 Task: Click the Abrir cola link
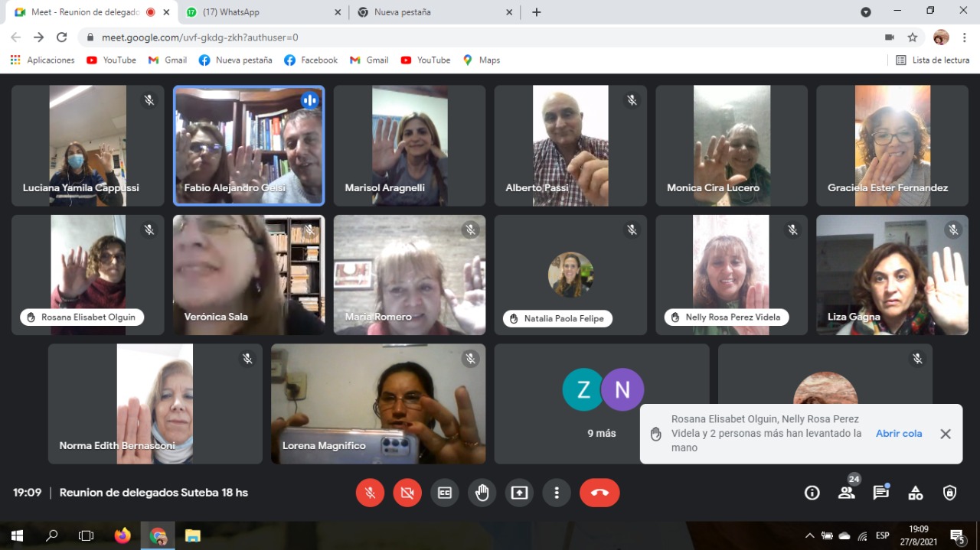coord(899,434)
